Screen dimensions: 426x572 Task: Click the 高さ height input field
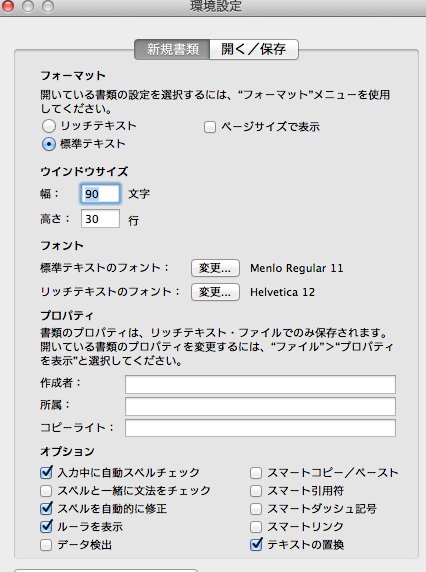pyautogui.click(x=100, y=219)
